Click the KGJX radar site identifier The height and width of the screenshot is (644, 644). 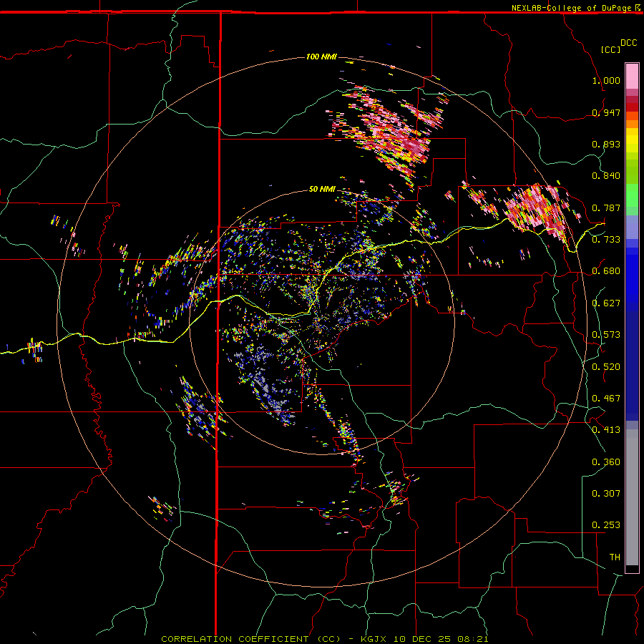[374, 639]
